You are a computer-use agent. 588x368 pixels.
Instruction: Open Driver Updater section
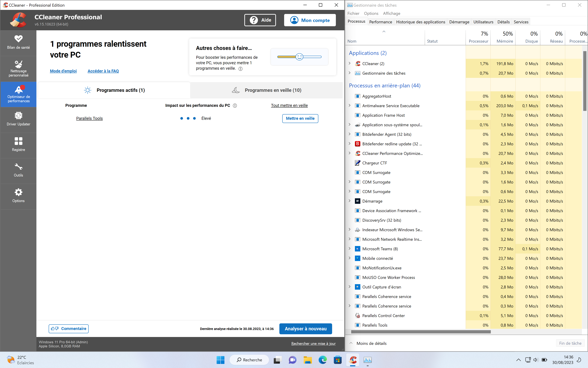19,120
